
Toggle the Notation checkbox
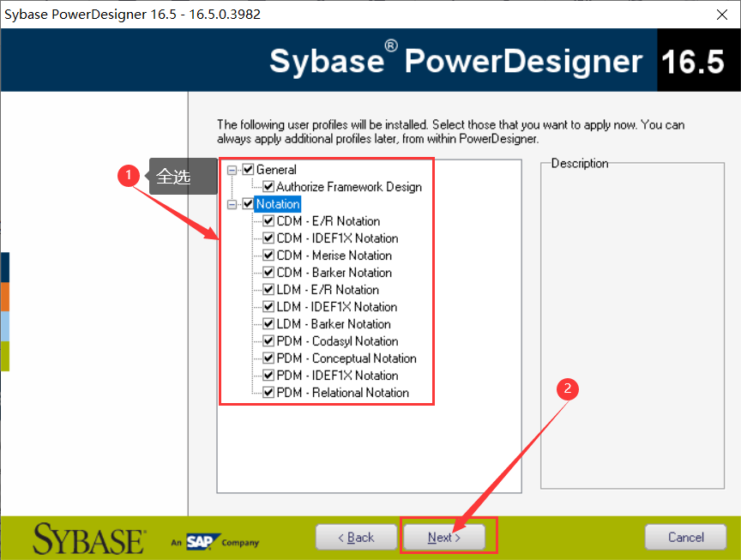(x=248, y=204)
